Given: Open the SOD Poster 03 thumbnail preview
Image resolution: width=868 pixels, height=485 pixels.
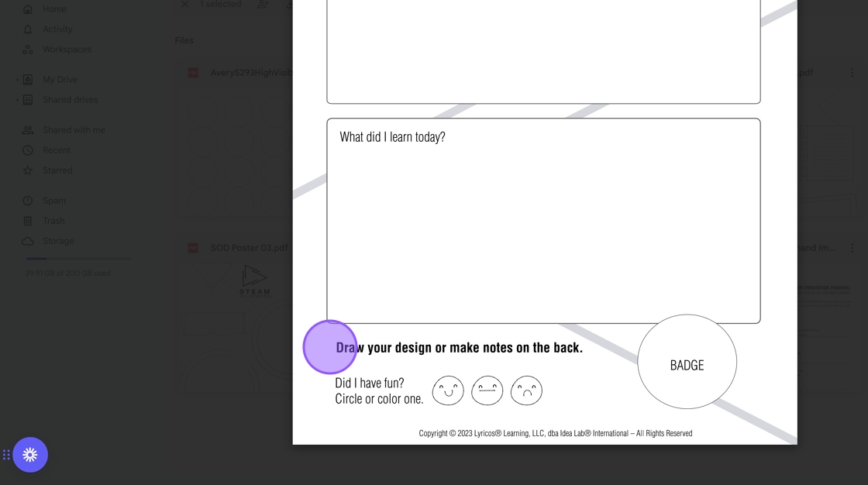Looking at the screenshot, I should (236, 327).
